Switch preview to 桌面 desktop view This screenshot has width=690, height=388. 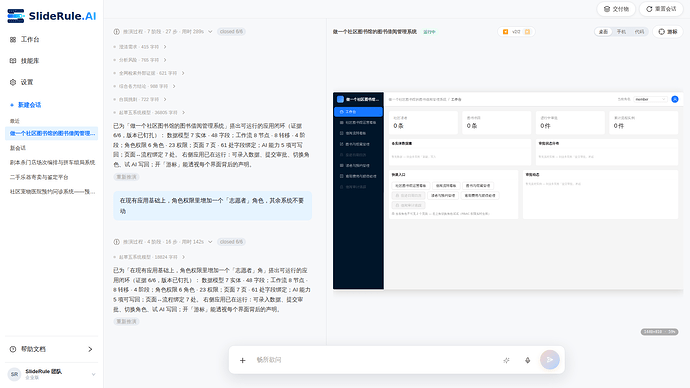click(603, 32)
